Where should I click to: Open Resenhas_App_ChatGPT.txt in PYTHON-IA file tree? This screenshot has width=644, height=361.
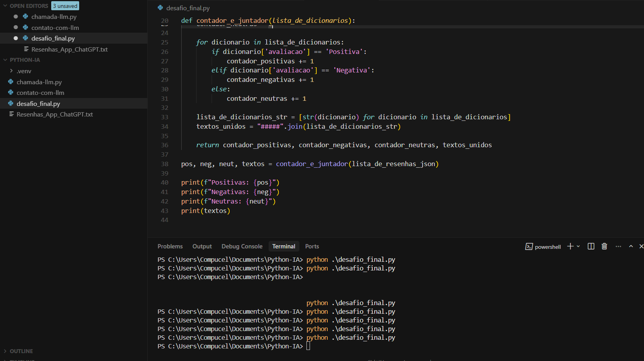54,115
